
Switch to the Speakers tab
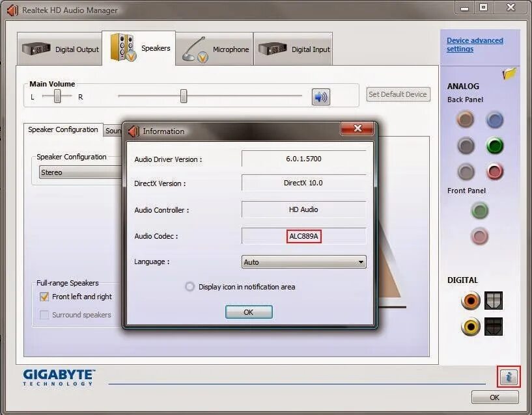pos(139,48)
